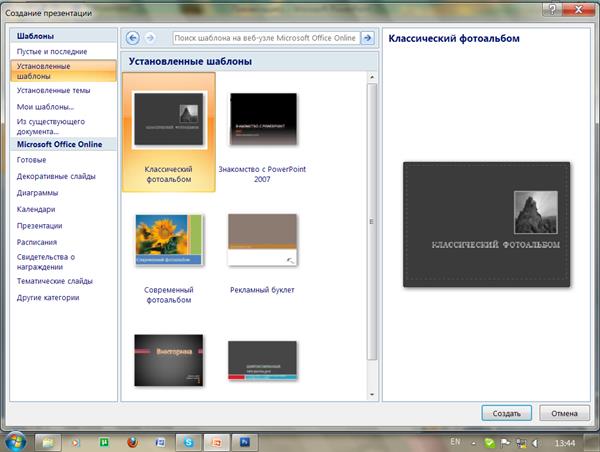Click the templates list scrollbar thumb
The width and height of the screenshot is (600, 452).
(x=372, y=221)
